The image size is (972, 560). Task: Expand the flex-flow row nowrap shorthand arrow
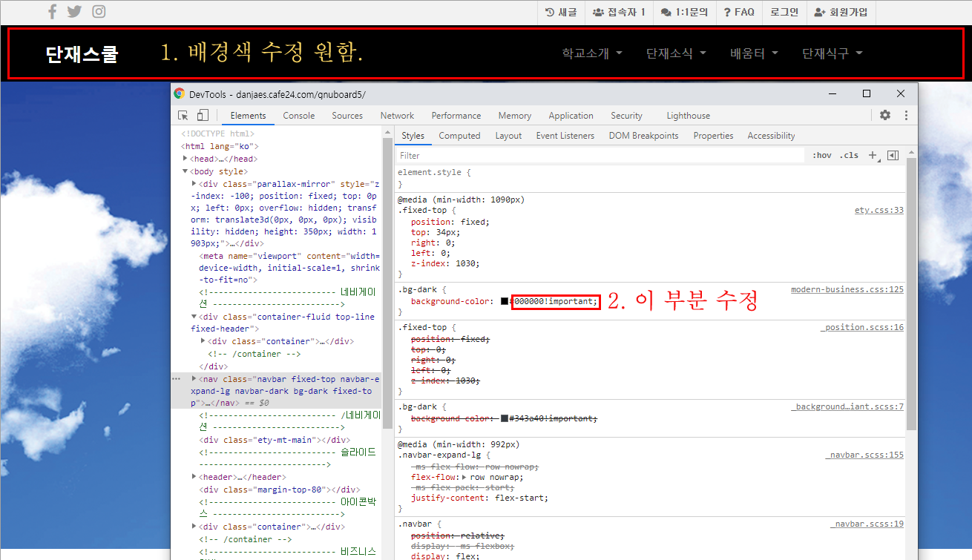coord(465,477)
